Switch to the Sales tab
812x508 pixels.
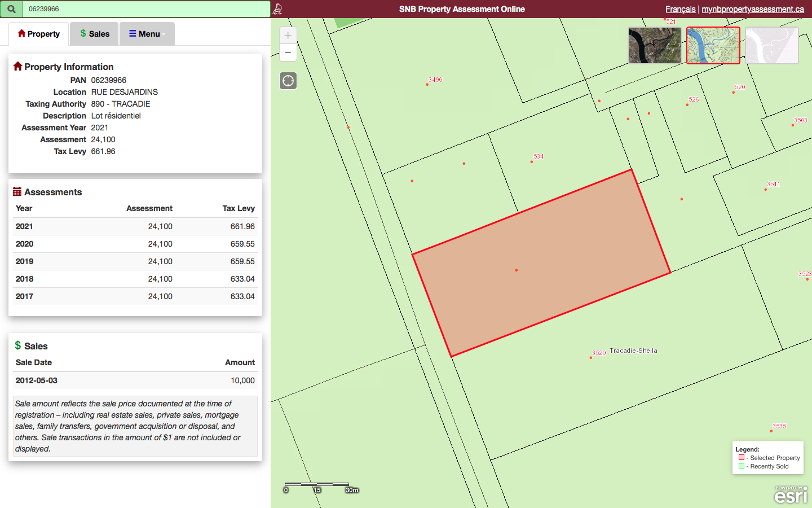(94, 34)
